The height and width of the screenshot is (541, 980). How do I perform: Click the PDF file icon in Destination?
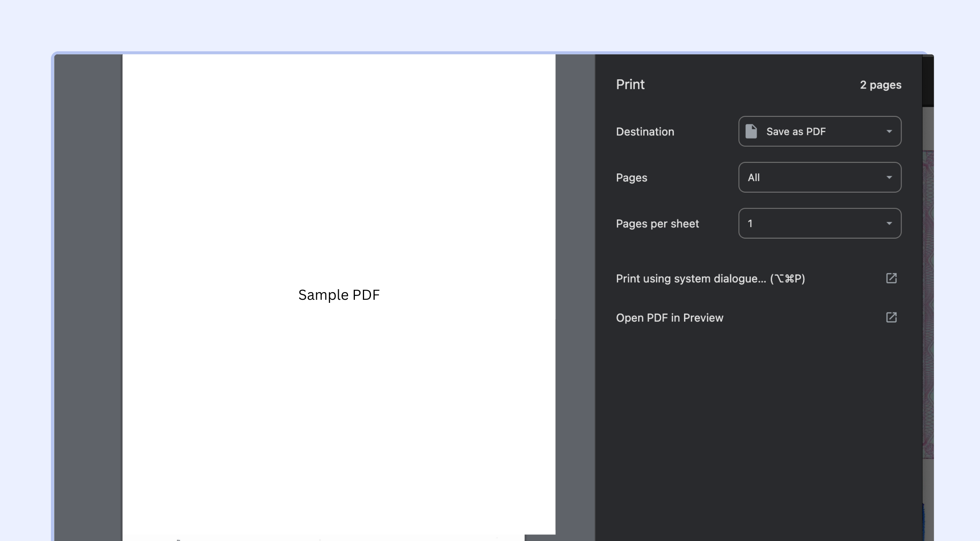[x=751, y=131]
